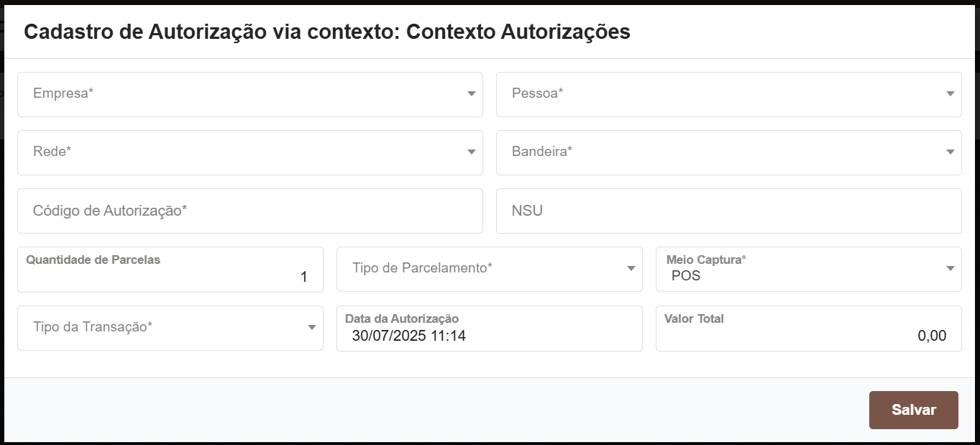Open the Tipo de Parcelamento dropdown

pos(482,269)
